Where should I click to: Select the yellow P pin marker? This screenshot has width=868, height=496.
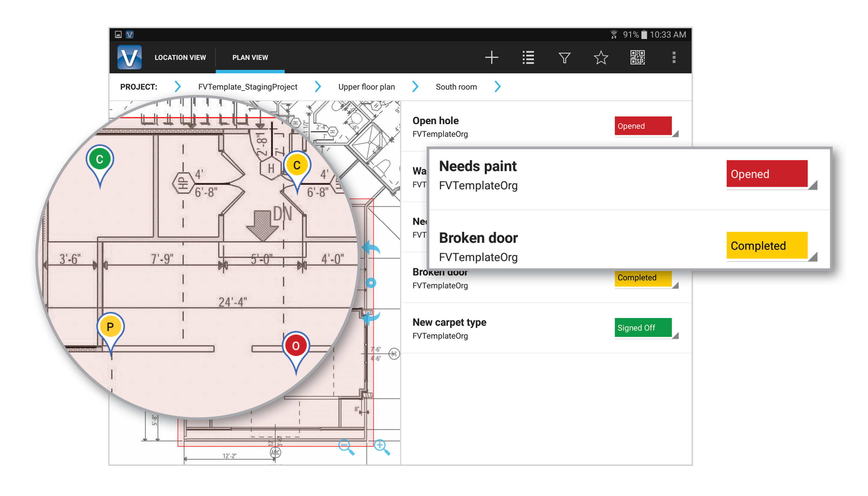point(110,327)
